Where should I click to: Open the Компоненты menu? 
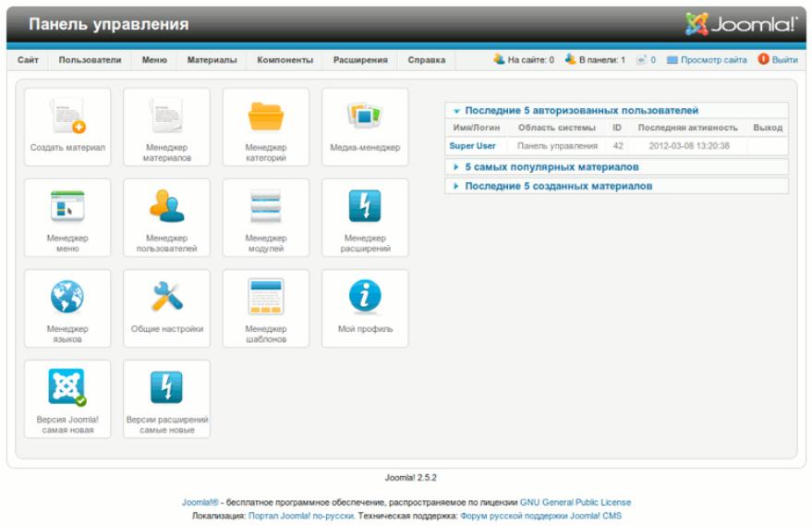click(x=285, y=60)
